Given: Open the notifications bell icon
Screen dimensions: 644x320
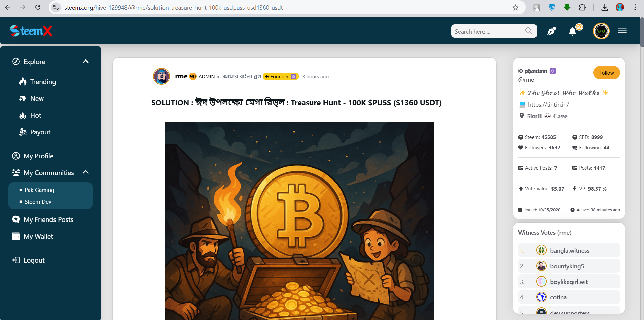Looking at the screenshot, I should pos(573,32).
